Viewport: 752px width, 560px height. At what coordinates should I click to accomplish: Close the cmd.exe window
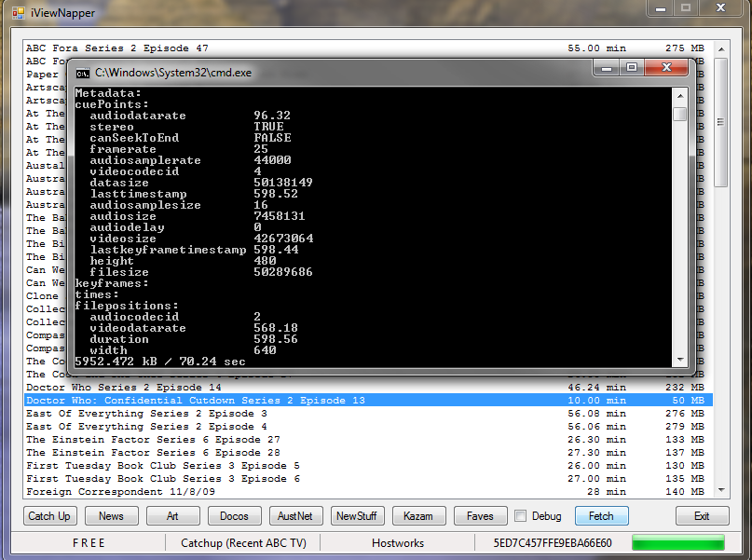(666, 68)
